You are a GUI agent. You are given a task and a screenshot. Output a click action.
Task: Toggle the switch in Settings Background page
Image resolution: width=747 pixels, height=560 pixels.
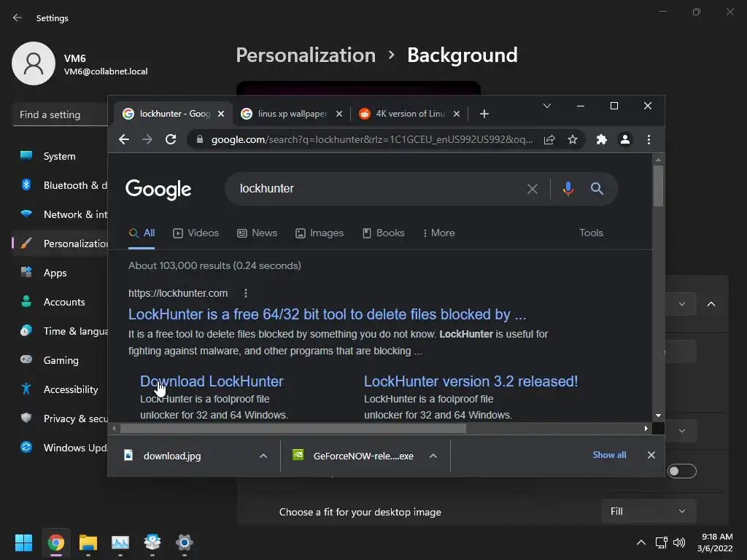coord(682,471)
